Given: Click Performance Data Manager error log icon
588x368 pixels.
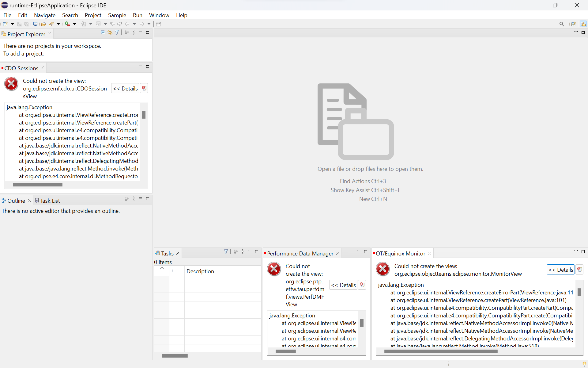Looking at the screenshot, I should (362, 285).
